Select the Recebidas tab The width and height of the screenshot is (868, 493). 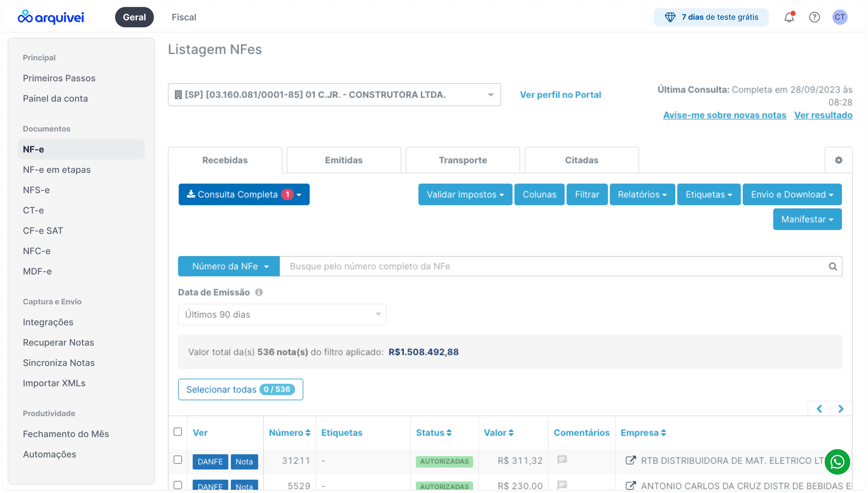[225, 160]
